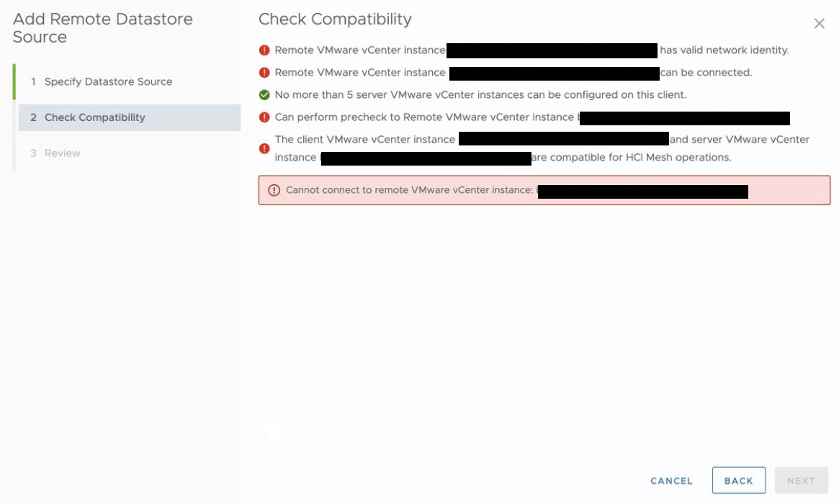Screen dimensions: 839x504
Task: Click the 'No more than 5 server' check text
Action: 480,95
